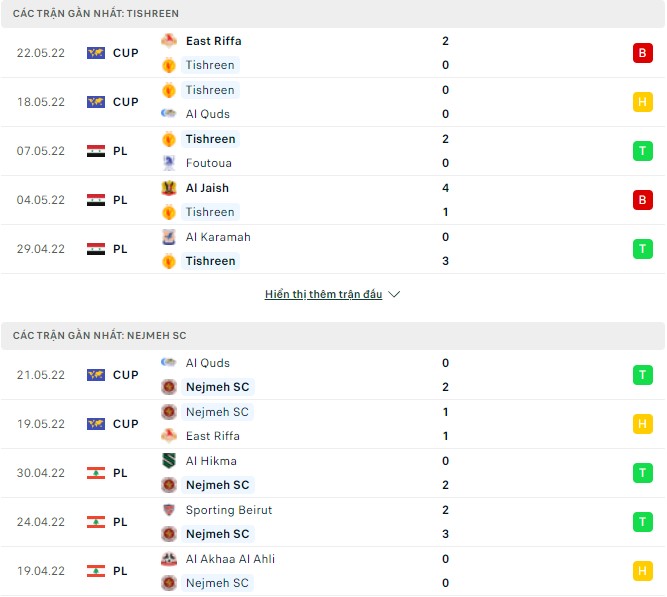Click the Syrian flag on 07.05.22 match

click(x=96, y=151)
